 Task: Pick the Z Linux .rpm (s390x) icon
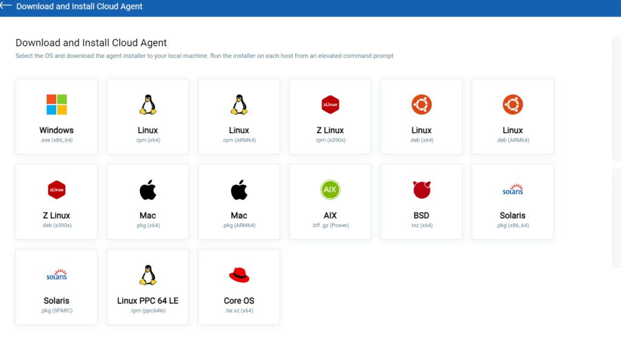331,104
